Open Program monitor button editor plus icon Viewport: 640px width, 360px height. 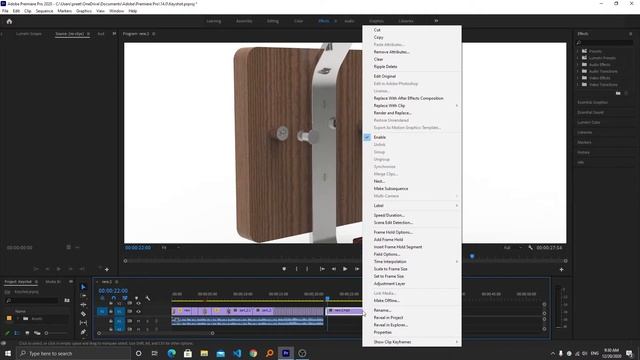(x=561, y=269)
